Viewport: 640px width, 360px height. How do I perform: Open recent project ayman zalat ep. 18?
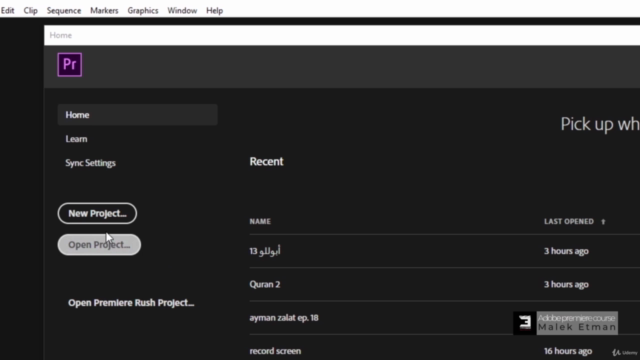[x=284, y=318]
